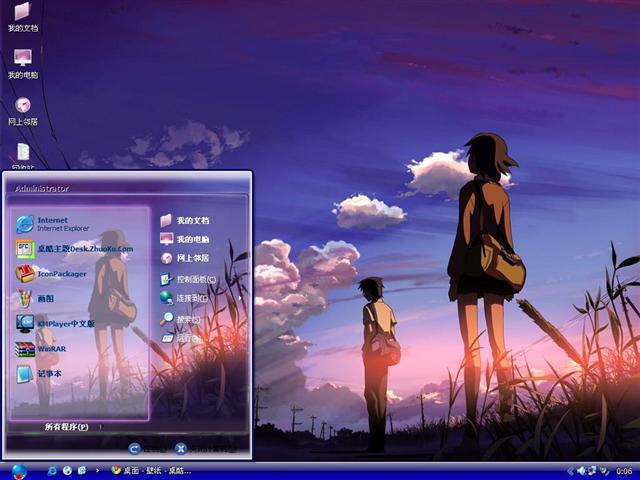Launch KMPlayer中文版 from the Start menu
This screenshot has width=640, height=480.
pos(55,324)
